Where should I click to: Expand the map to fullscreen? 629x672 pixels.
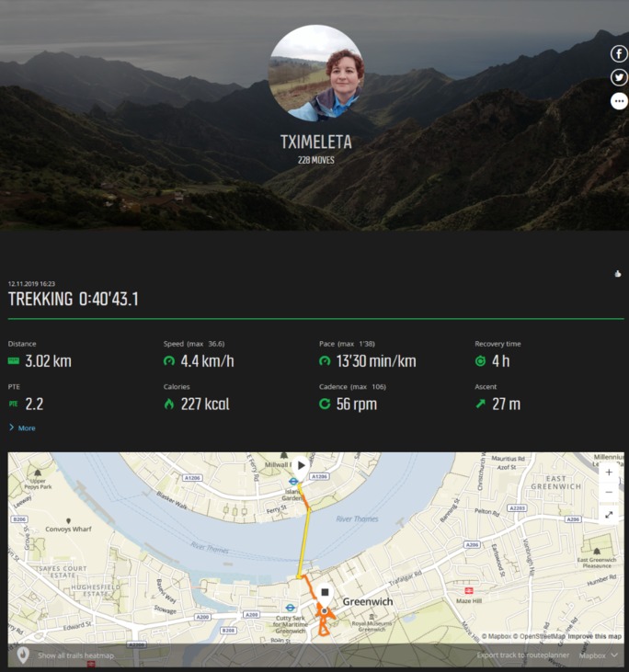tap(609, 514)
